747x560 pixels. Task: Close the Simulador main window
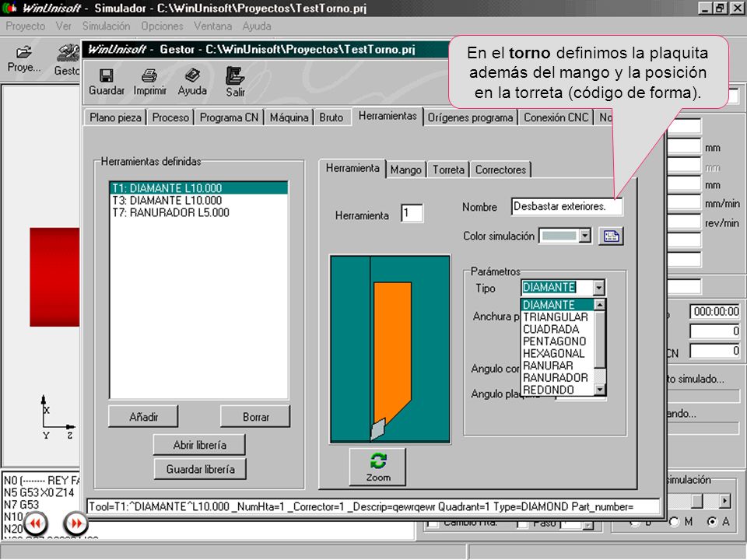point(736,8)
